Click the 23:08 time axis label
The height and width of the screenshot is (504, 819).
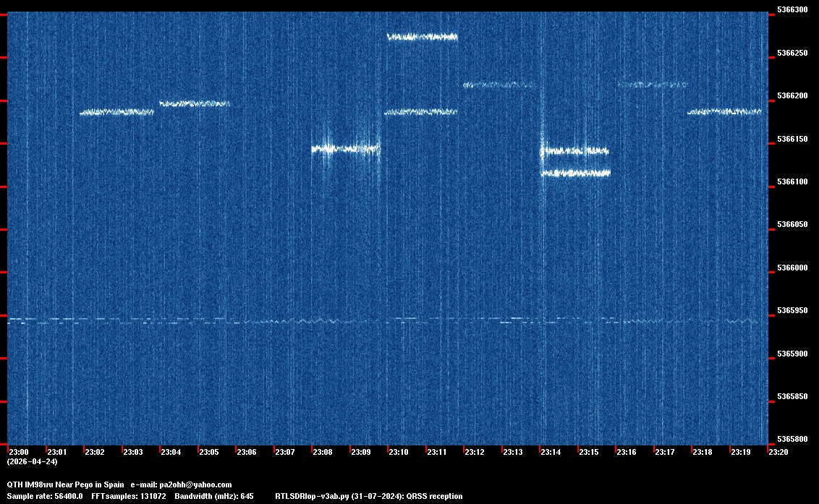pos(323,452)
